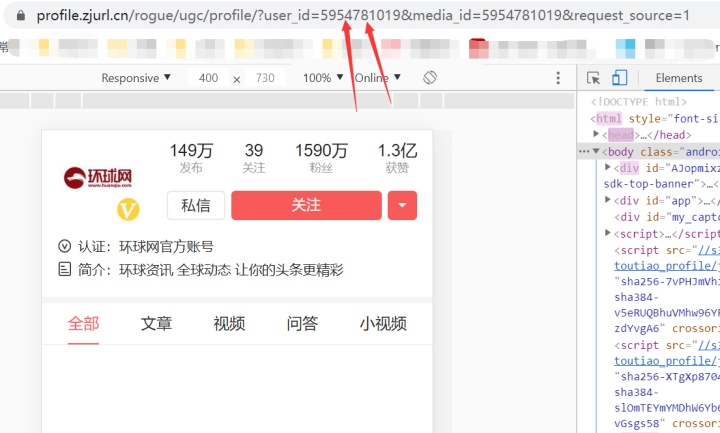Click the yellow V verification badge
Screen dimensions: 720x433
tap(128, 209)
